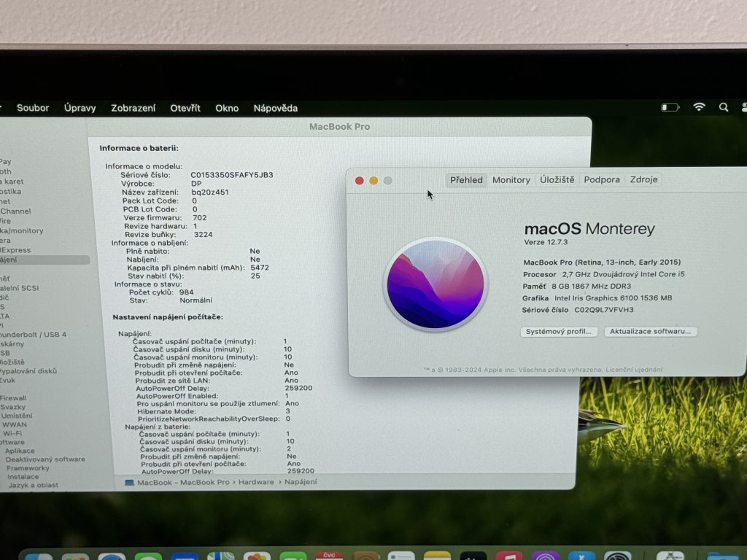Click the cycle count value 984
This screenshot has height=560, width=747.
[186, 292]
